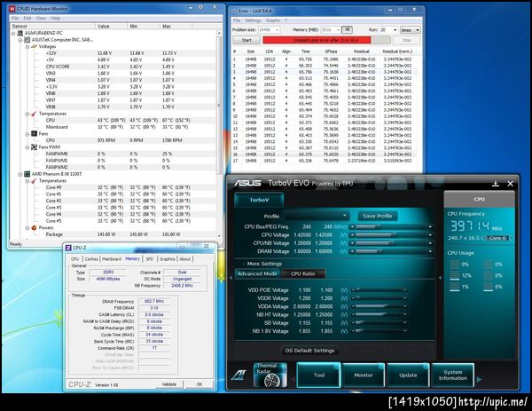Switch to CPU-Z SPD tab
This screenshot has width=532, height=411.
(x=150, y=259)
